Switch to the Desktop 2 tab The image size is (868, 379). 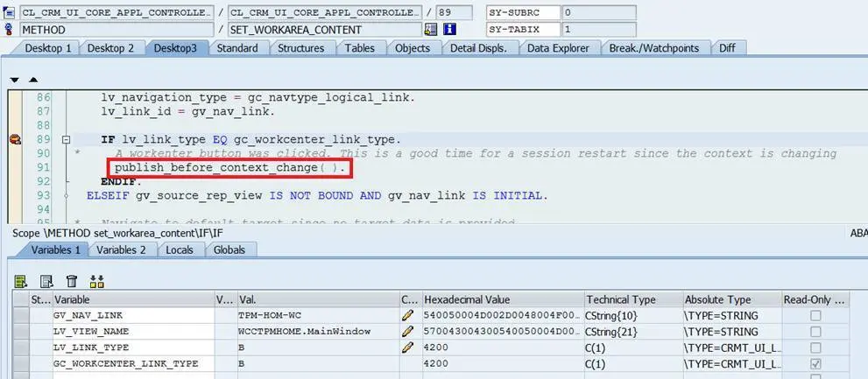(110, 48)
